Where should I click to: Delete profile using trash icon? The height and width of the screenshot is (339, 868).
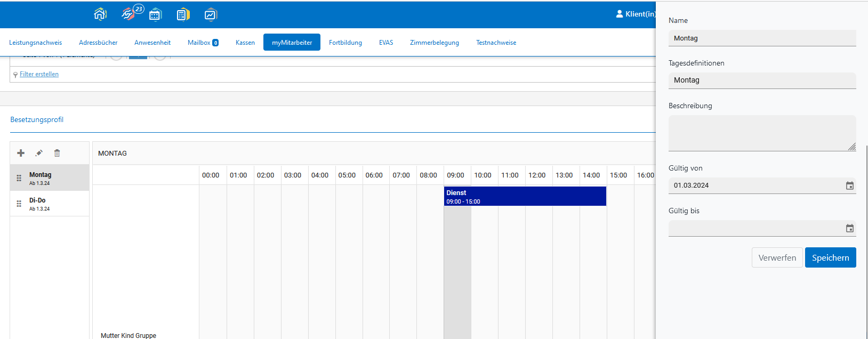tap(57, 153)
